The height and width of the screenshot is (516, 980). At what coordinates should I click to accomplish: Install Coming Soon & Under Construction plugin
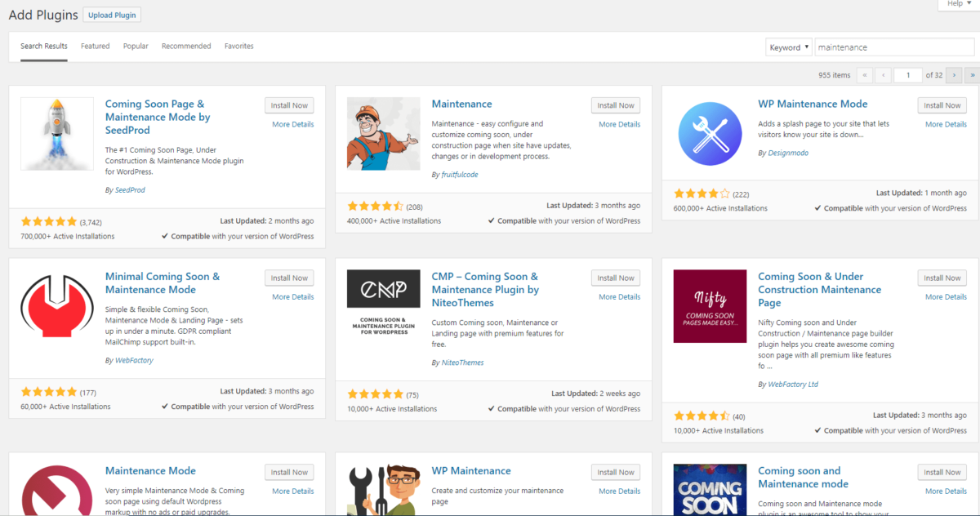pyautogui.click(x=942, y=278)
